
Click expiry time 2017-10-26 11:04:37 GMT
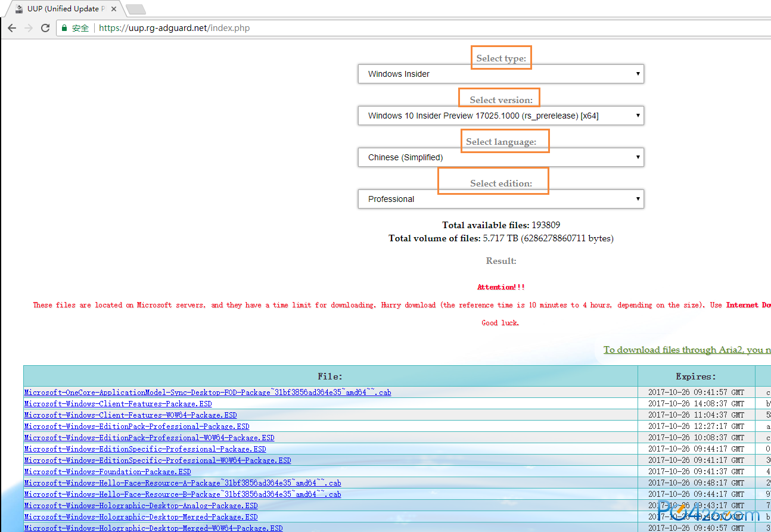pyautogui.click(x=696, y=415)
